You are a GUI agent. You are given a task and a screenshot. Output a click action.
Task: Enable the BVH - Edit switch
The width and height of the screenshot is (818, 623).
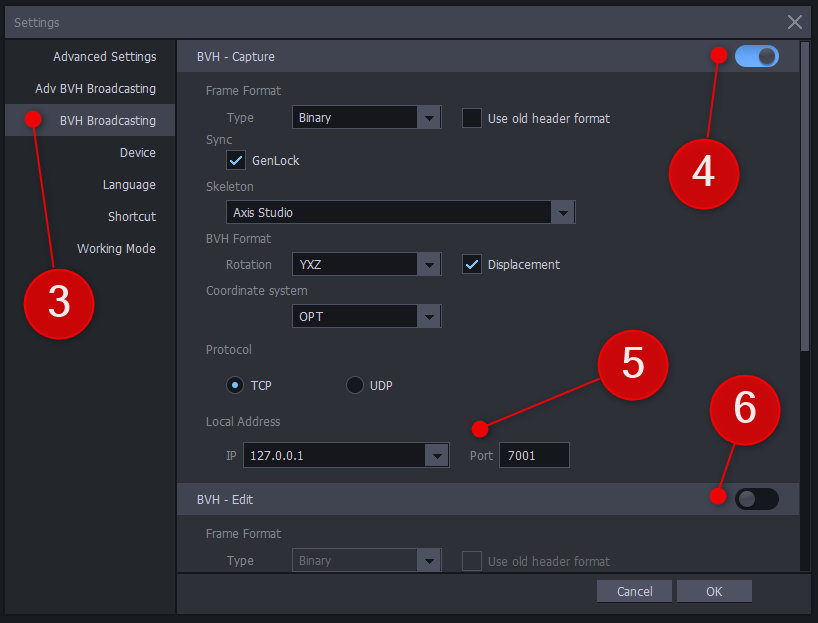pyautogui.click(x=756, y=499)
